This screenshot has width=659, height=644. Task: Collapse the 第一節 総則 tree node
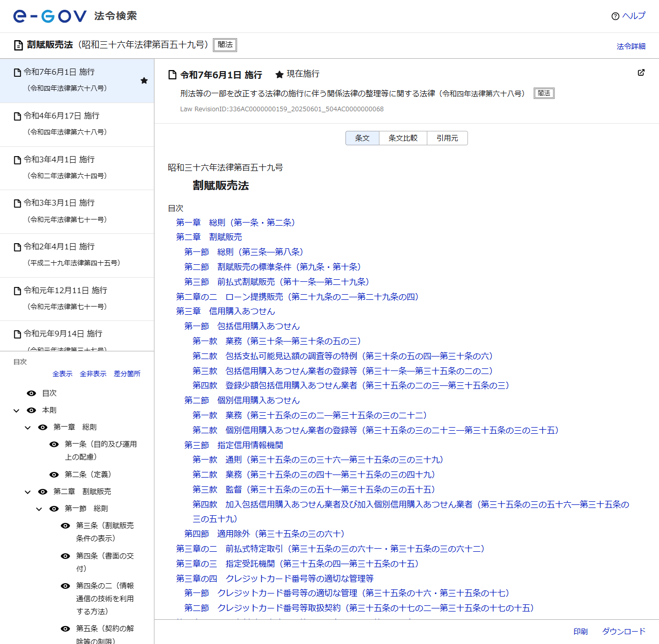39,509
